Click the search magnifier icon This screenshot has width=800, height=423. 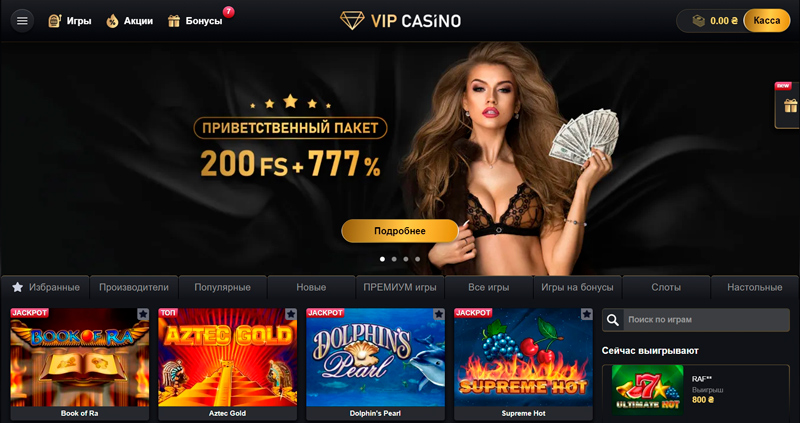click(x=613, y=320)
